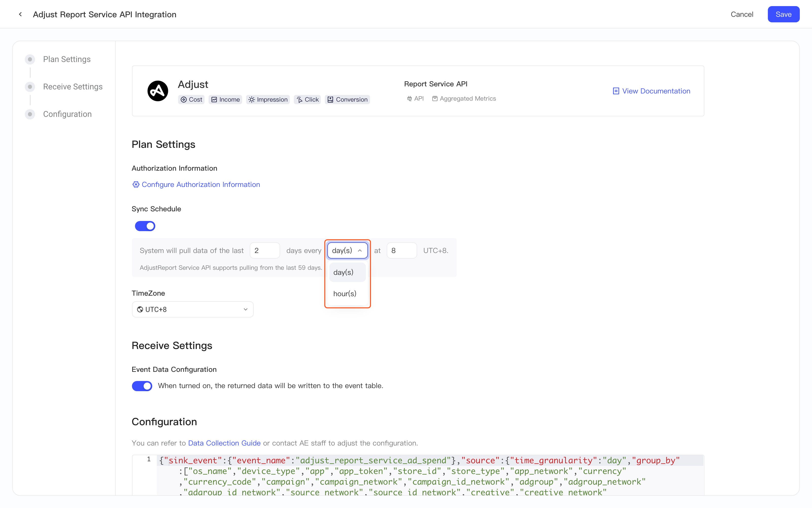Click the Aggregated Metrics label
The image size is (812, 508).
(x=468, y=99)
